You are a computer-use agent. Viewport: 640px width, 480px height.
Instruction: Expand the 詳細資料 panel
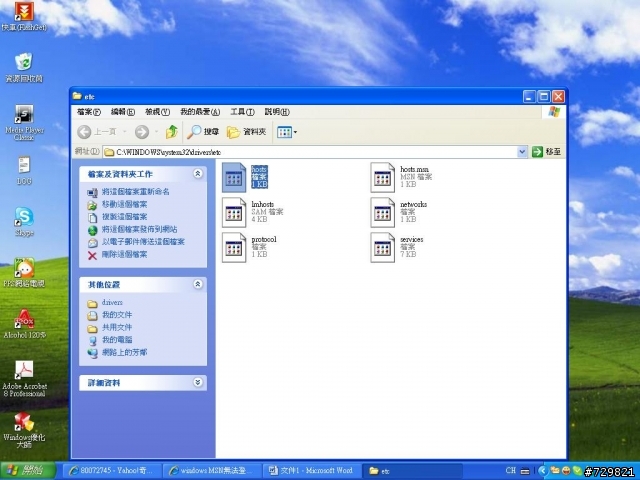(198, 382)
